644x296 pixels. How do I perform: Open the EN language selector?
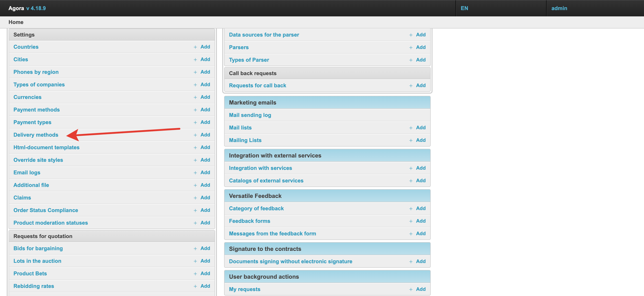tap(464, 8)
